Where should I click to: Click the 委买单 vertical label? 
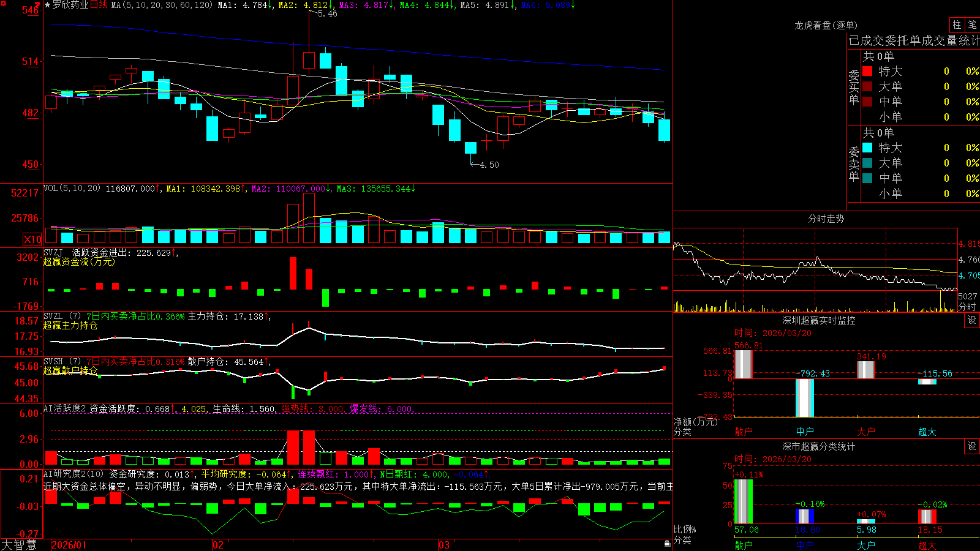(x=854, y=88)
